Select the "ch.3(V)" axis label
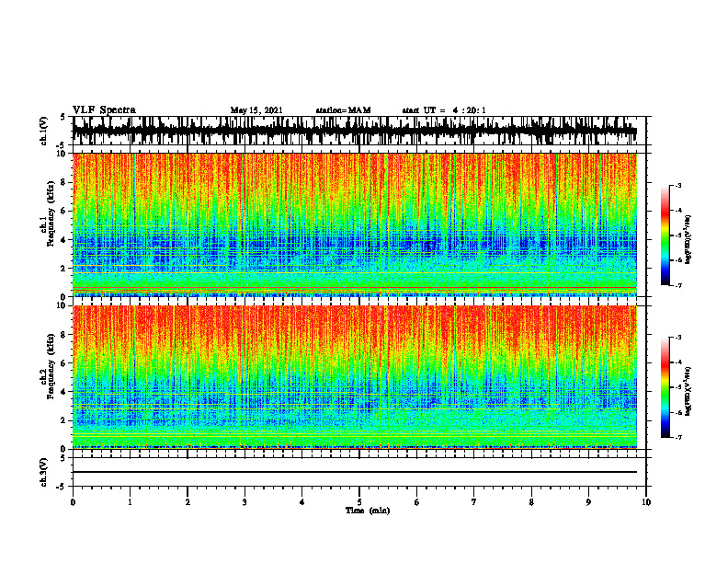Viewport: 728px width, 563px height. pos(44,472)
